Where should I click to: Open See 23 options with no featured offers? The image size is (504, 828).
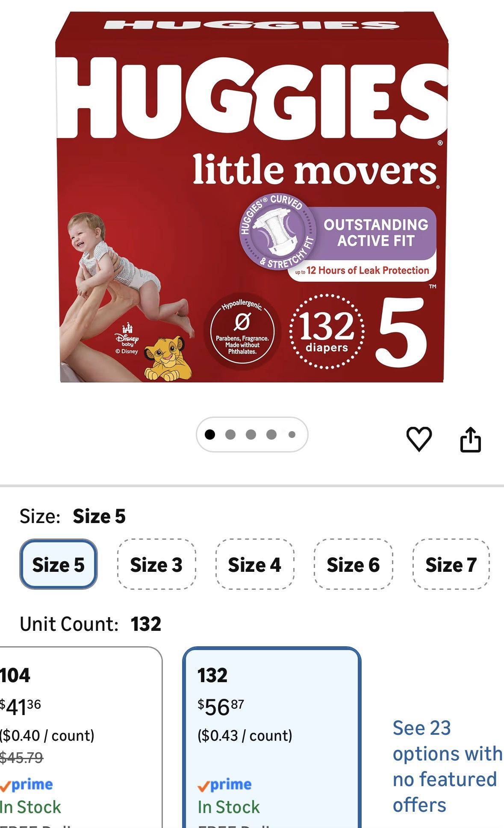[447, 766]
